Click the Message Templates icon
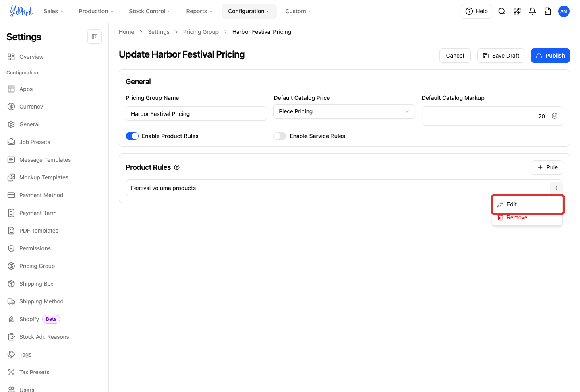The image size is (580, 392). [x=11, y=160]
